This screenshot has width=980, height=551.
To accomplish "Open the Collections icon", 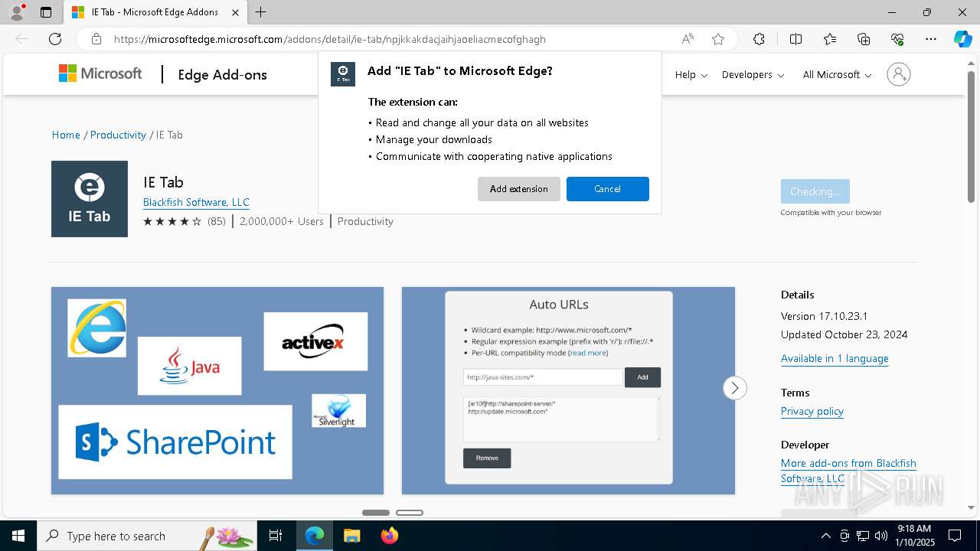I will [x=864, y=39].
